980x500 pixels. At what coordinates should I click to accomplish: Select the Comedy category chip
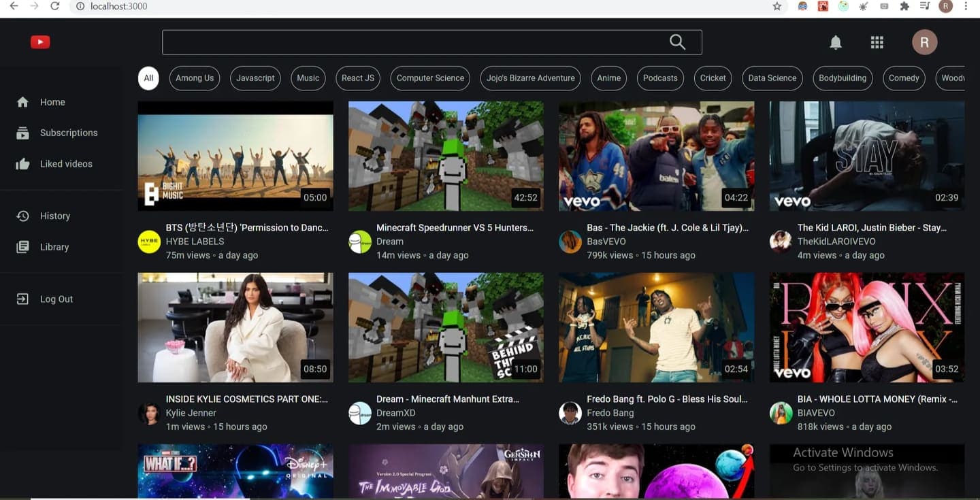tap(904, 78)
